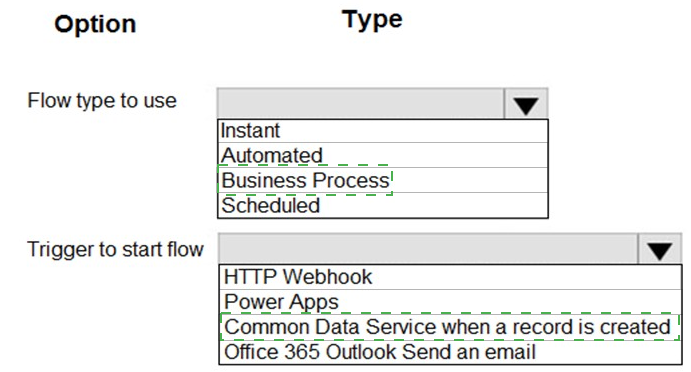Select the Instant flow type
Viewport: 691px width, 372px height.
pos(383,131)
